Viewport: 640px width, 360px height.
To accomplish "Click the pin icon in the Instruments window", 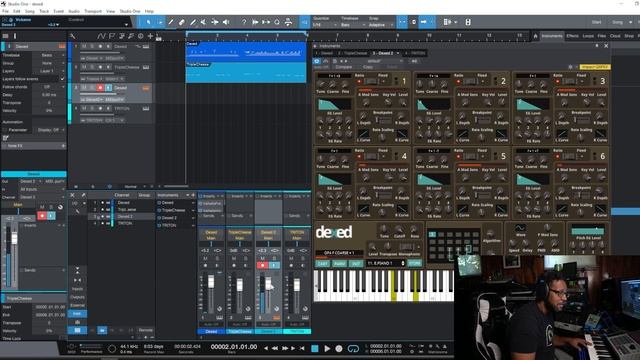I will 597,46.
